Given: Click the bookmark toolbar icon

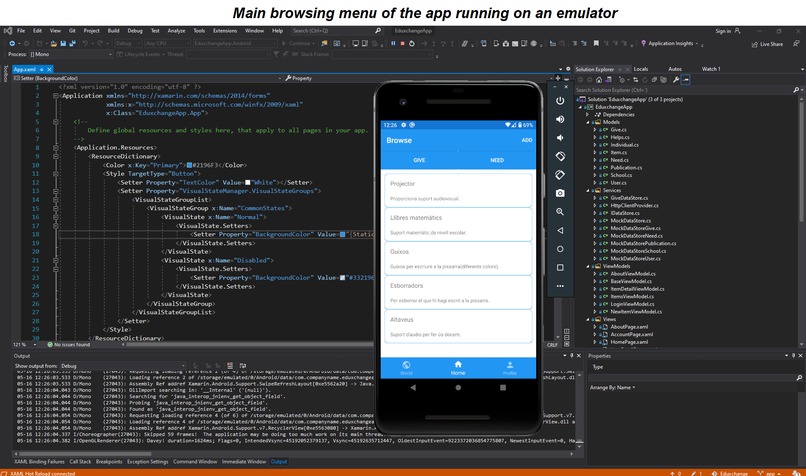Looking at the screenshot, I should coord(596,44).
